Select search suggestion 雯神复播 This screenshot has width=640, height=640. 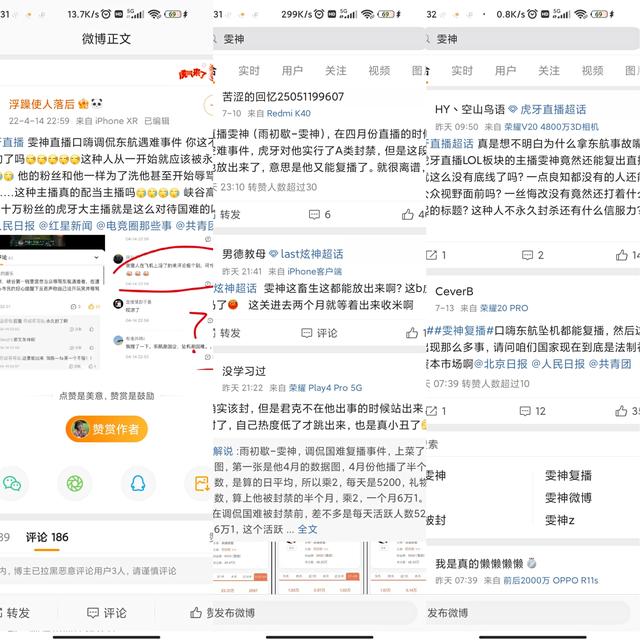568,475
